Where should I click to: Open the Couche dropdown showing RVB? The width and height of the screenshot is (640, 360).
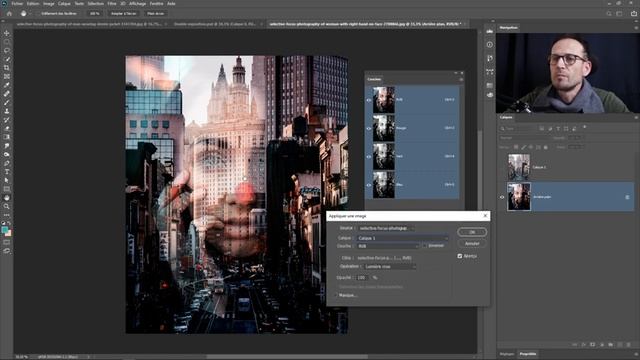click(x=388, y=246)
